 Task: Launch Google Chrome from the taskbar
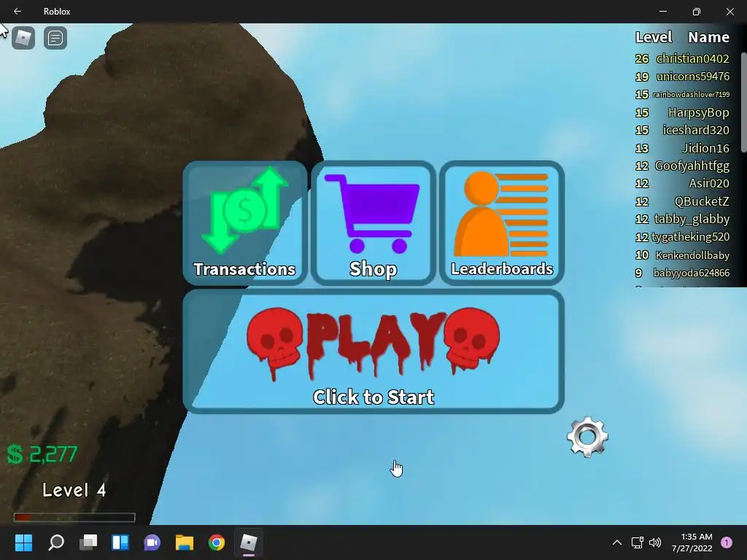(x=216, y=542)
